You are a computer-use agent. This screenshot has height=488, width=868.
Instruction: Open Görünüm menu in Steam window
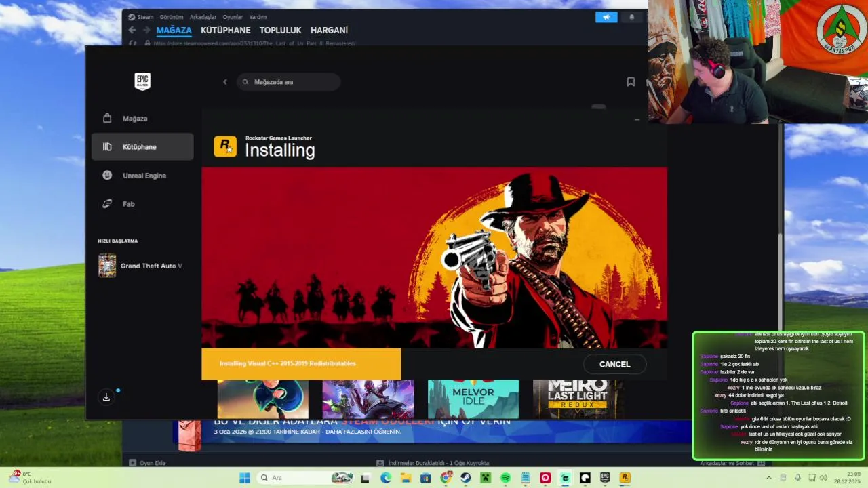(172, 17)
